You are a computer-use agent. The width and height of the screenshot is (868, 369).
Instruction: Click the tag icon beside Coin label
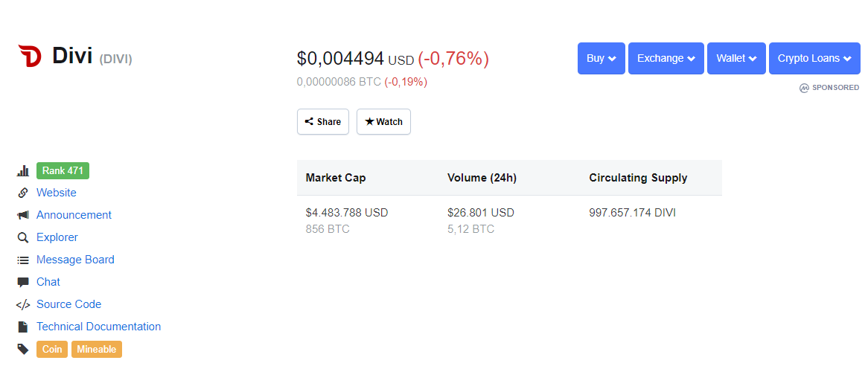coord(22,349)
